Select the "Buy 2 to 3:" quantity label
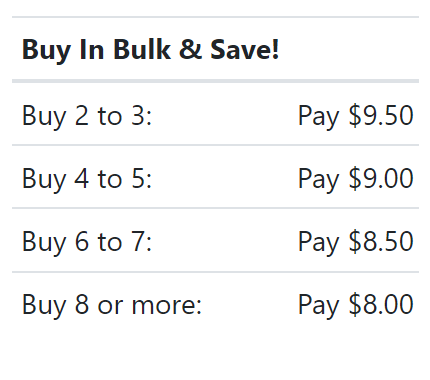 coord(87,116)
